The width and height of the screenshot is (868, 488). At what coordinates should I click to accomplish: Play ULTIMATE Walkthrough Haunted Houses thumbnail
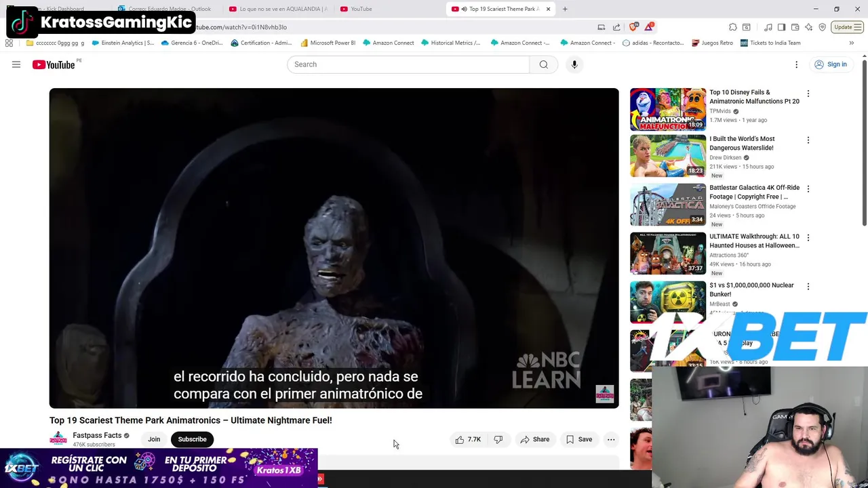coord(668,253)
